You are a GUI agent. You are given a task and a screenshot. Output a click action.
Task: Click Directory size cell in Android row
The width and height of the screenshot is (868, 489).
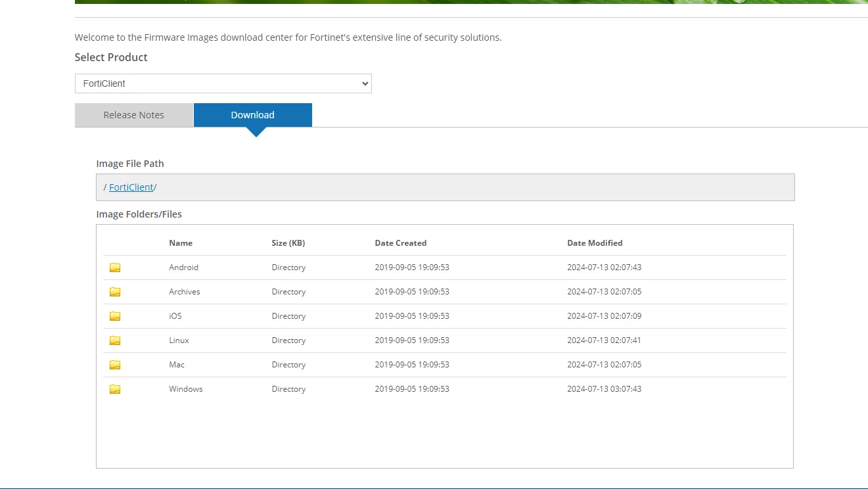(289, 268)
